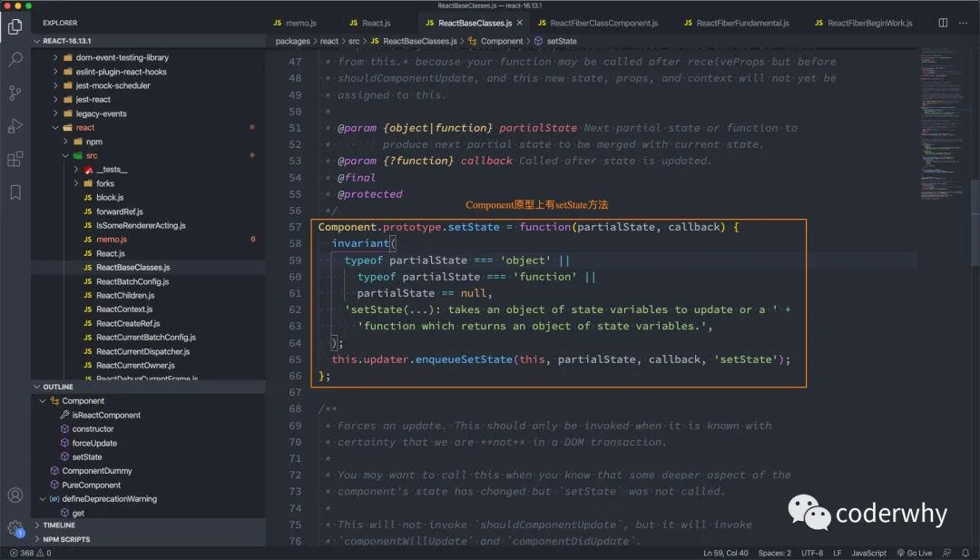This screenshot has height=560, width=980.
Task: Switch to the React.js tab
Action: coord(370,23)
